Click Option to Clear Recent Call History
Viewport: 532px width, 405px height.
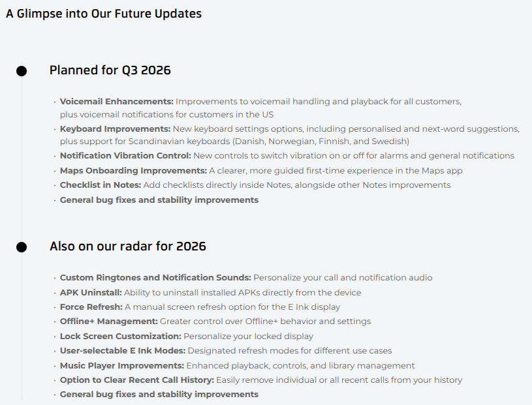pos(261,380)
